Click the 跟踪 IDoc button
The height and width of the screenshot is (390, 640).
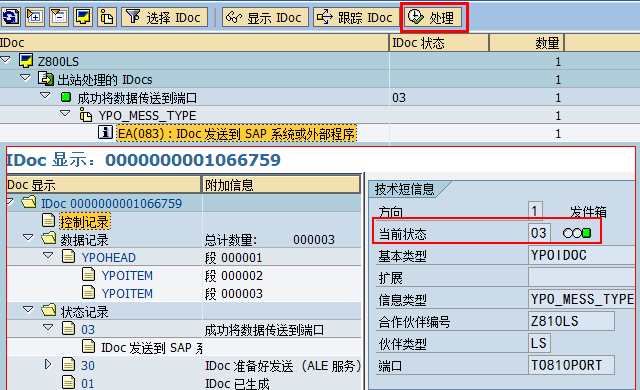pos(356,17)
